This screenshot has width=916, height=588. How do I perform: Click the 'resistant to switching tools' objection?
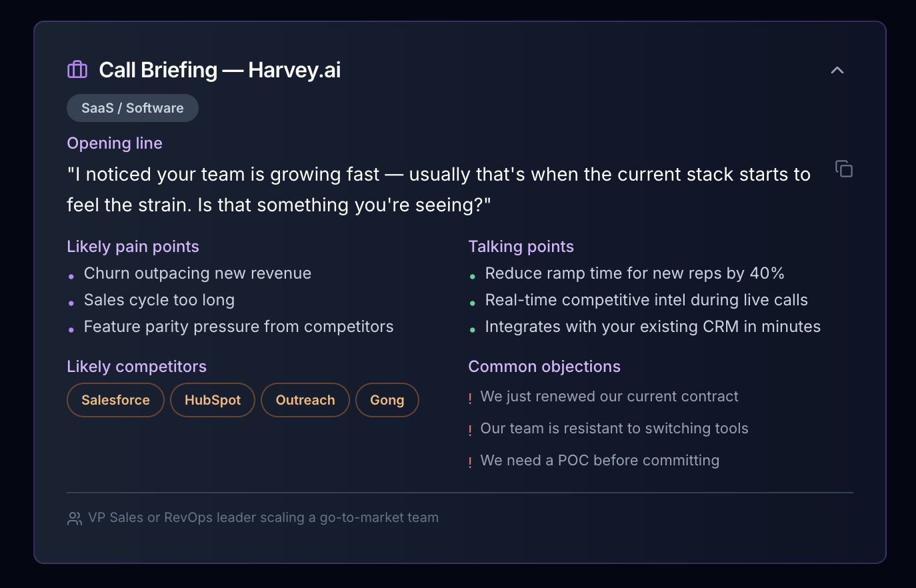point(614,429)
